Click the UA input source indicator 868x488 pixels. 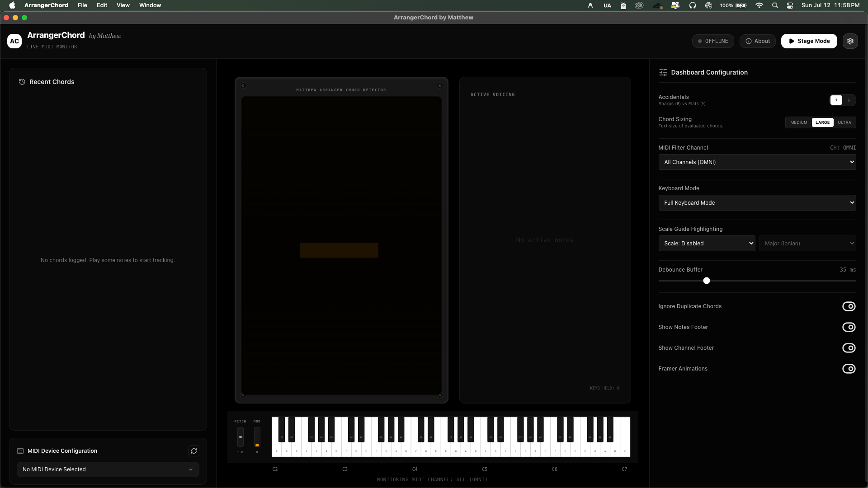(x=607, y=5)
